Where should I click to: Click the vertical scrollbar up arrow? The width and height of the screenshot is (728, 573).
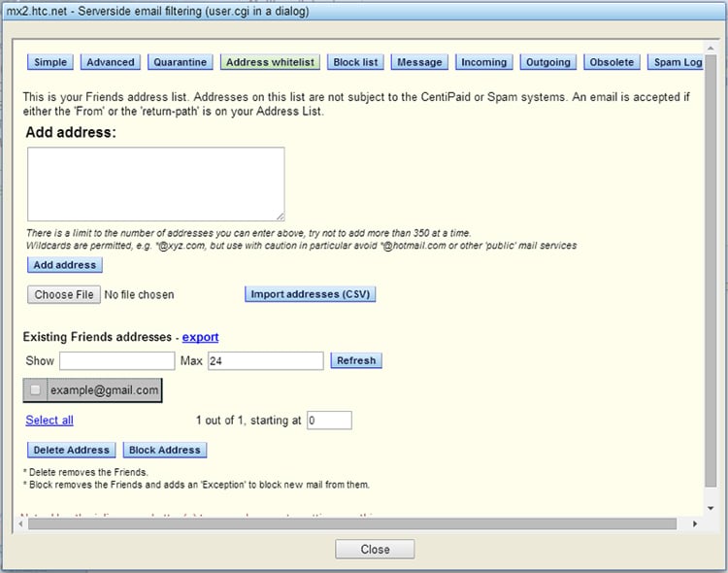tap(711, 48)
